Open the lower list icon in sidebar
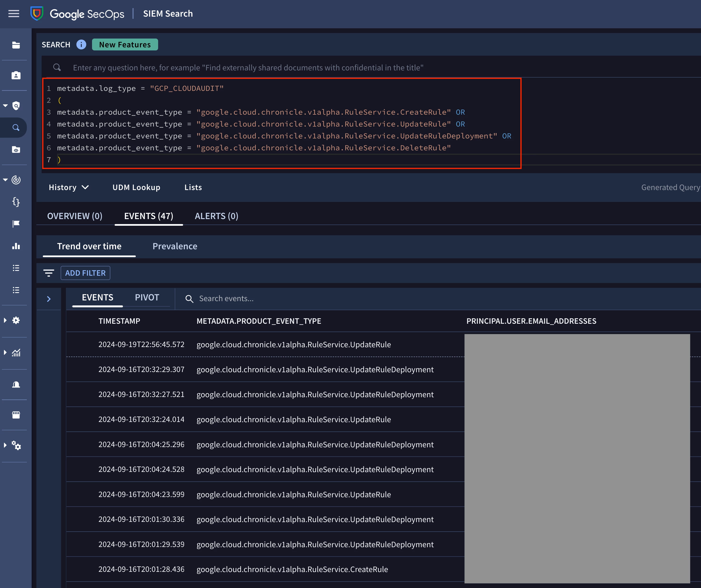701x588 pixels. coord(16,290)
